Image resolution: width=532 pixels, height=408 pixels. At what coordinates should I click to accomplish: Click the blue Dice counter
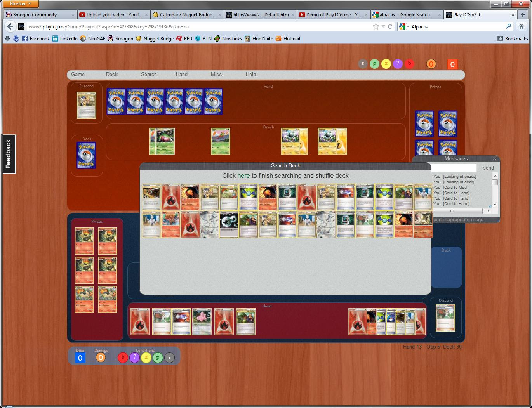(x=80, y=358)
